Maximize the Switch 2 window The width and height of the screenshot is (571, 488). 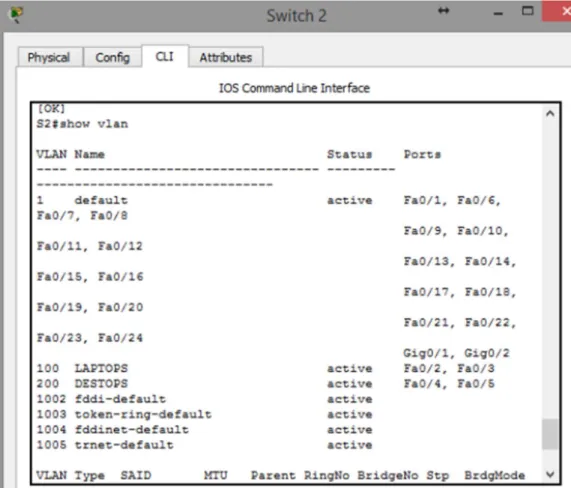point(528,11)
